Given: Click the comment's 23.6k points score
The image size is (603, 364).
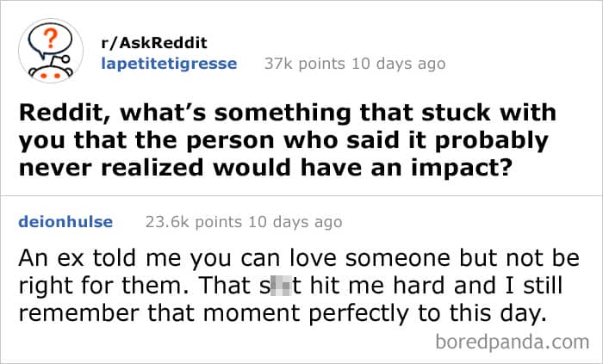Looking at the screenshot, I should (191, 222).
